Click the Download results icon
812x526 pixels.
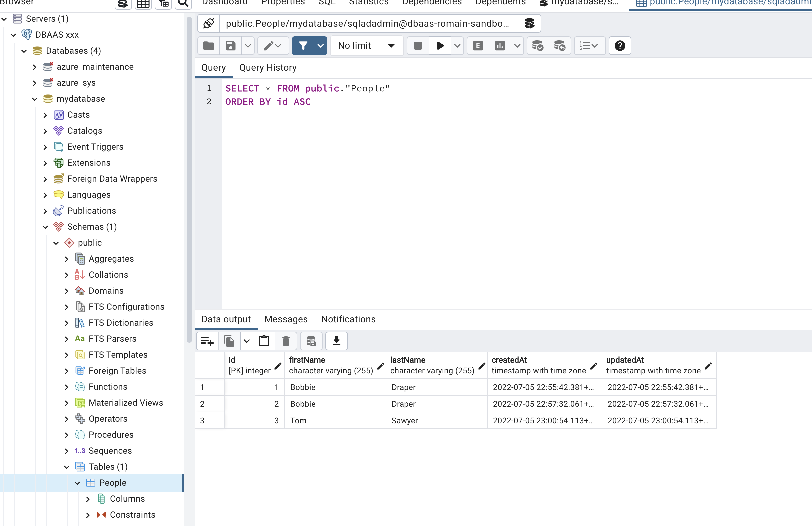[x=336, y=341]
